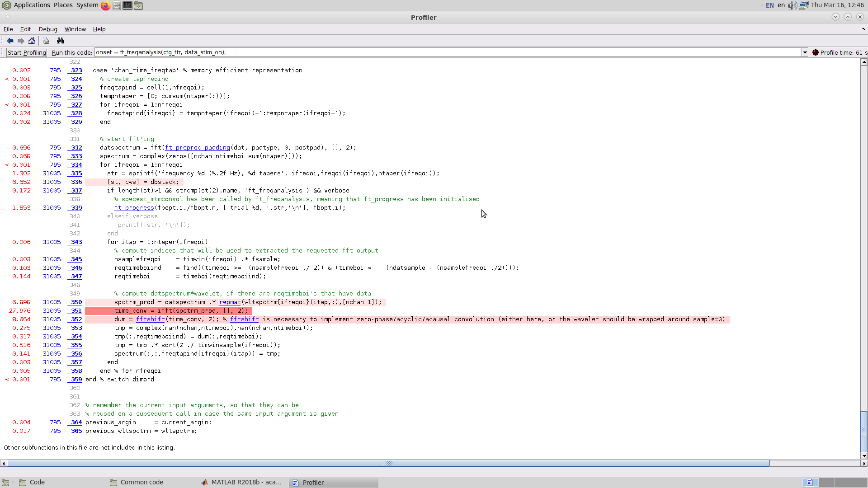Click the forward navigation arrow

[x=20, y=41]
